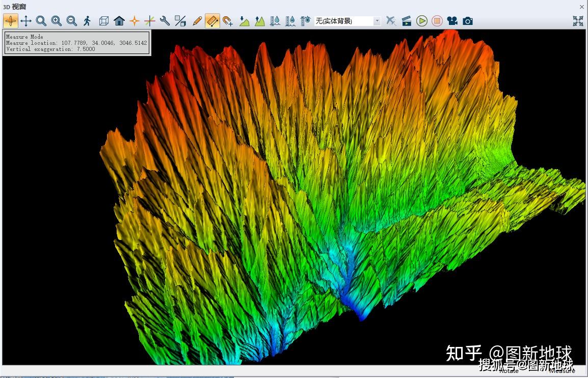This screenshot has height=378, width=588.
Task: Select the orbit rotate navigation tool
Action: click(11, 20)
